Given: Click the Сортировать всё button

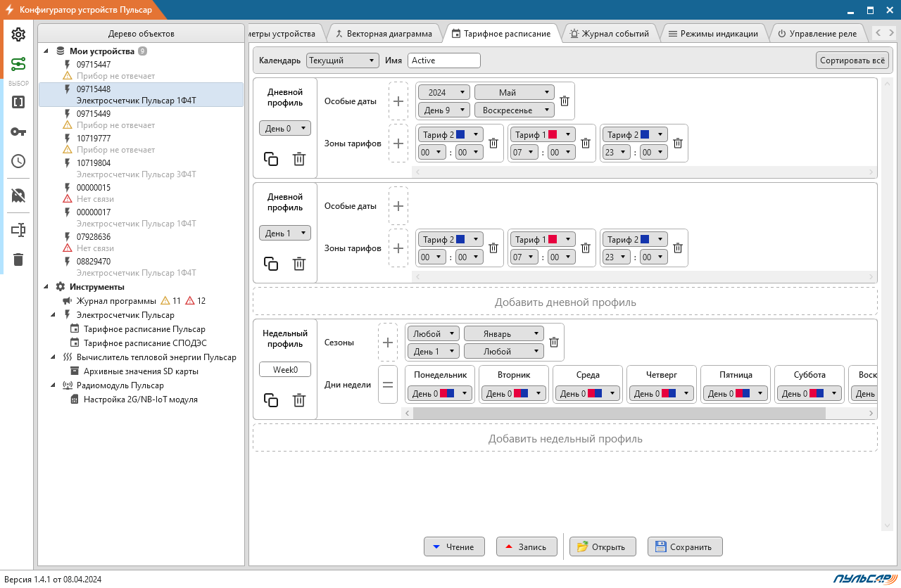Looking at the screenshot, I should click(852, 60).
